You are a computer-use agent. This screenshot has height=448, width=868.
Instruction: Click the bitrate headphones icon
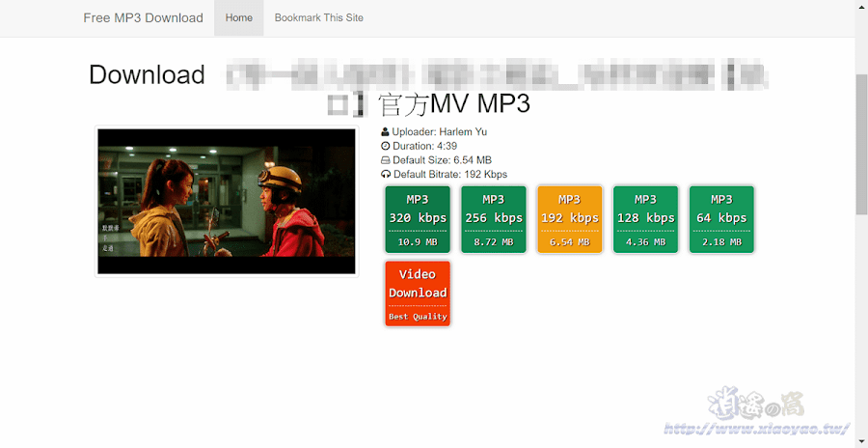point(386,175)
